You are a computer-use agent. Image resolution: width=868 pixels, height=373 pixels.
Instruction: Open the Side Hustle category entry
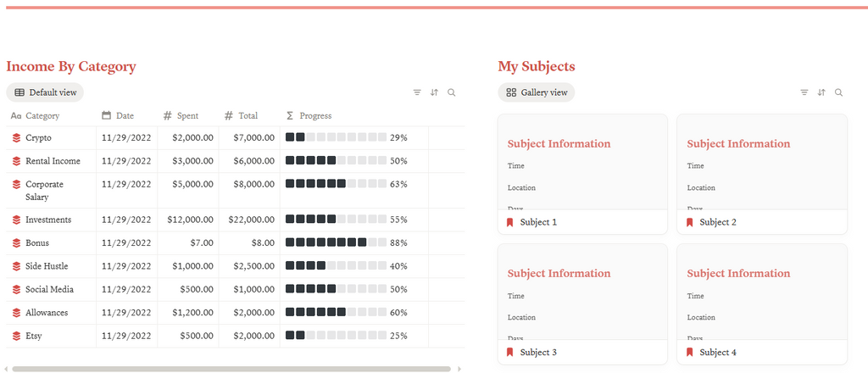(47, 266)
